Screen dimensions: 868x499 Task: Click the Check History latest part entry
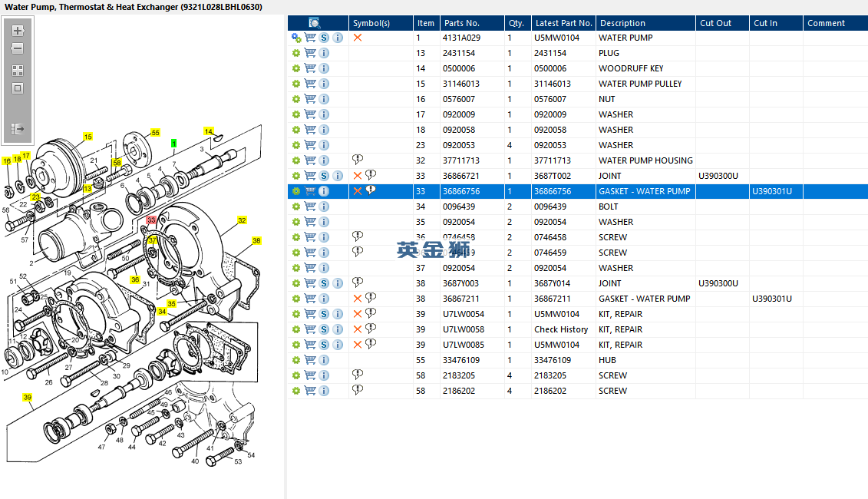point(561,329)
